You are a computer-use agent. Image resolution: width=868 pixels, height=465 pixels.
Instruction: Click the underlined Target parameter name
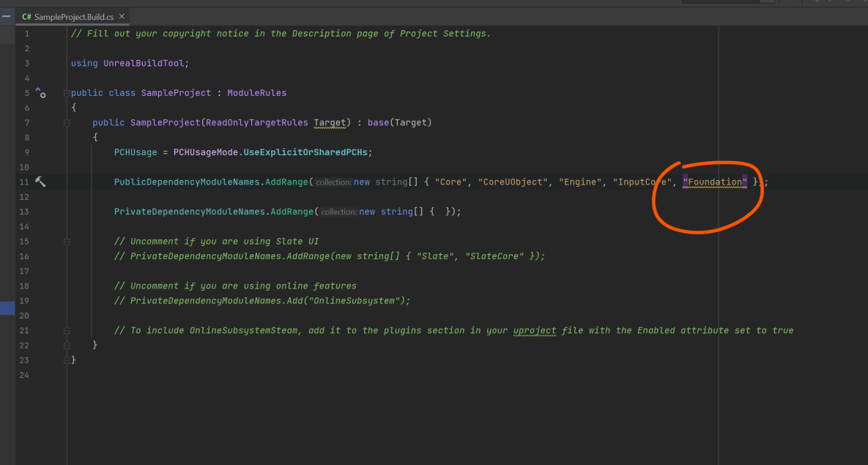click(330, 122)
